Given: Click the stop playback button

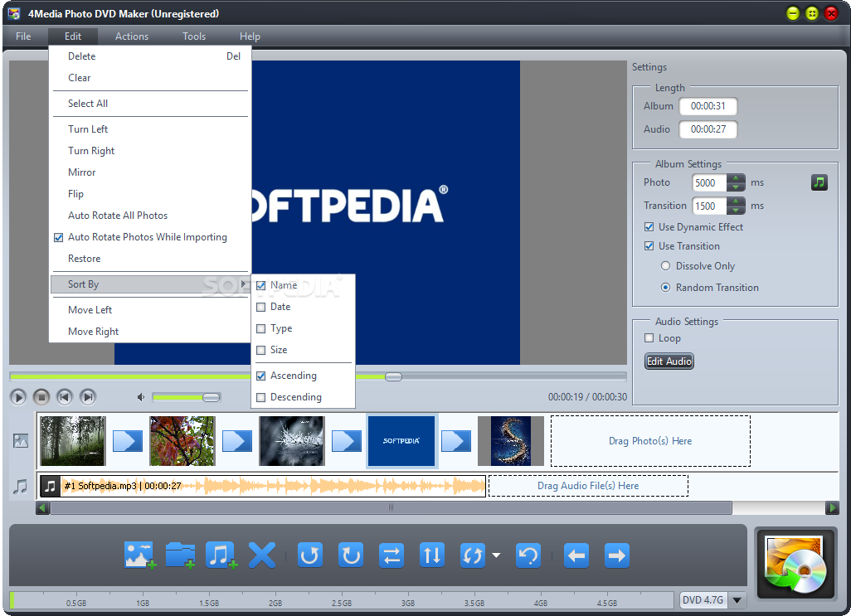Looking at the screenshot, I should pyautogui.click(x=41, y=397).
